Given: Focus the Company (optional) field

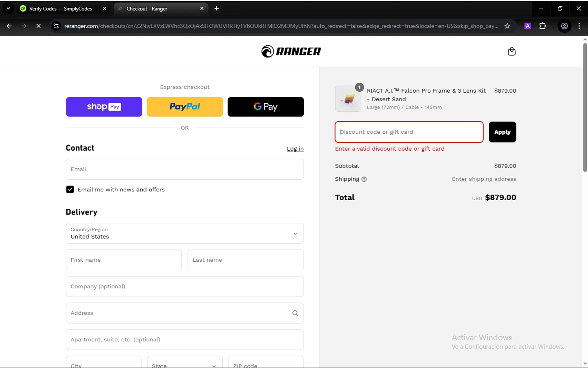Looking at the screenshot, I should (x=185, y=286).
